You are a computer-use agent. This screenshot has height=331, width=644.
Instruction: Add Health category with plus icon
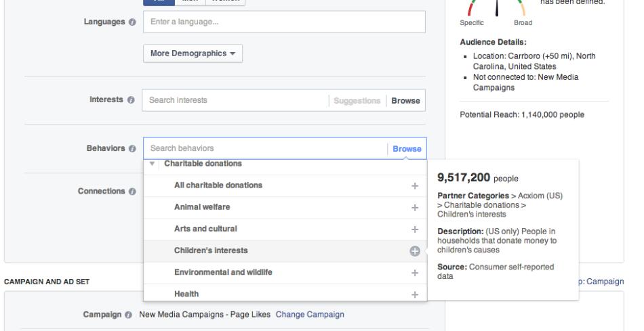pos(415,294)
